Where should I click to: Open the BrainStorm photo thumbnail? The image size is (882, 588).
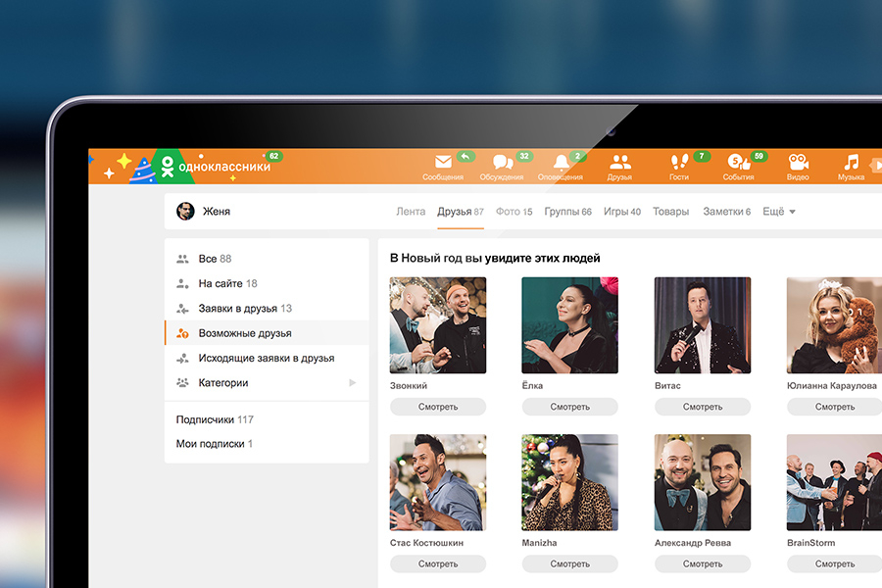click(x=835, y=482)
